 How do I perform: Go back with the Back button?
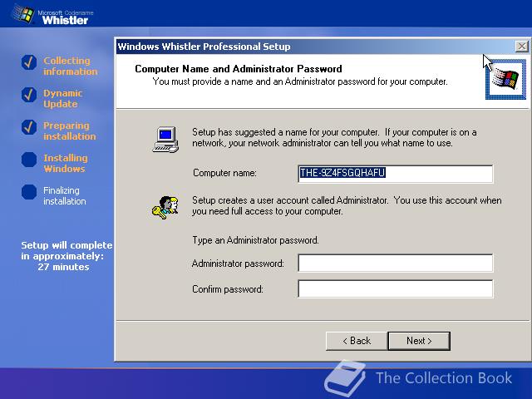click(357, 341)
